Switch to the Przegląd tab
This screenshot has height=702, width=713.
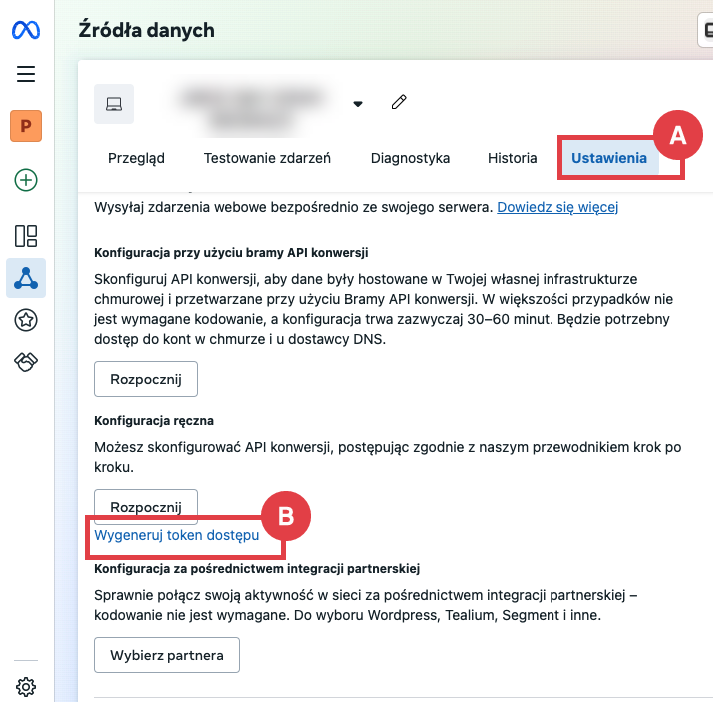pos(136,158)
